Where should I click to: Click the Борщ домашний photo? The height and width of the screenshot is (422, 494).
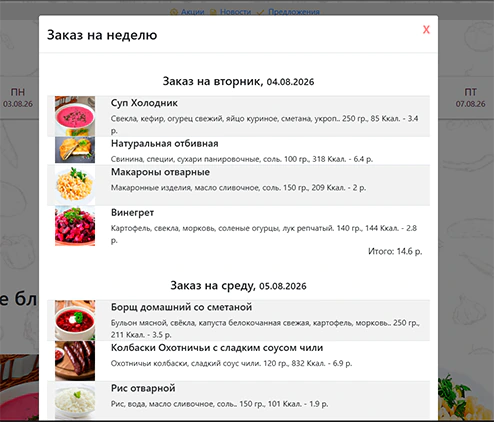75,320
